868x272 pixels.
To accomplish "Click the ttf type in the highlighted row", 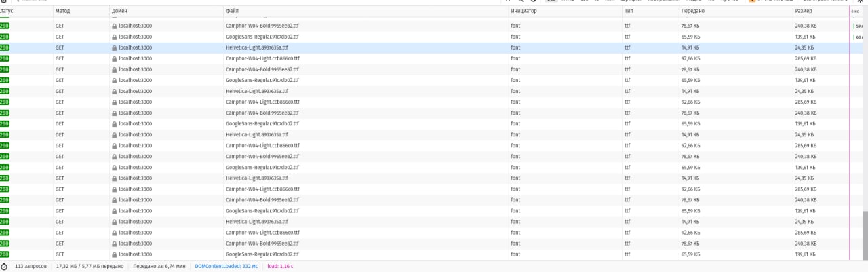I will (x=627, y=47).
